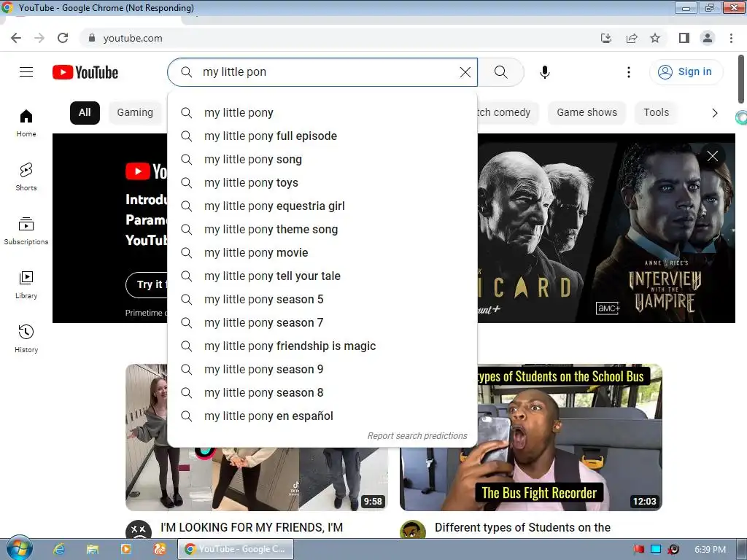
Task: Select the All filter chip
Action: (85, 113)
